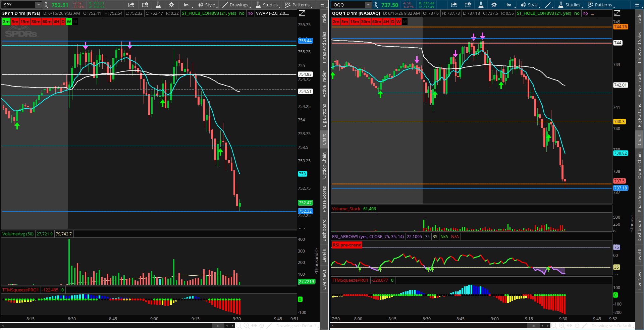Click QQQ chart active drawing tool icon
This screenshot has height=330, width=644.
pyautogui.click(x=584, y=326)
